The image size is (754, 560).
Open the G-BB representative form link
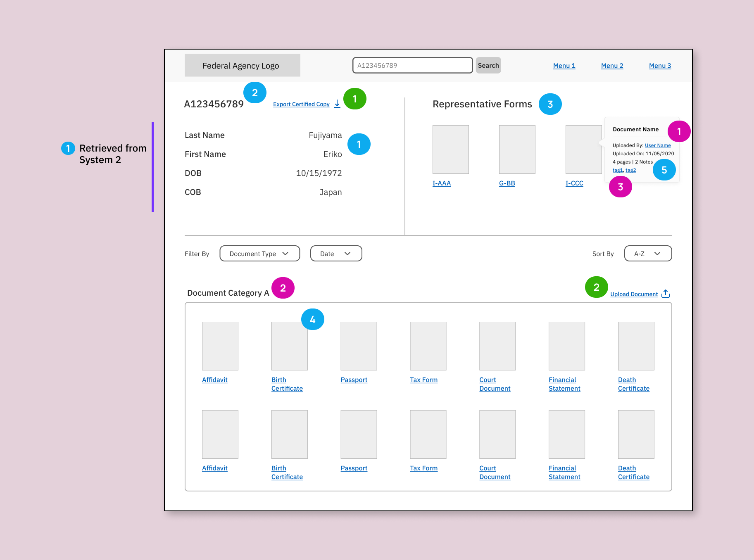point(507,183)
